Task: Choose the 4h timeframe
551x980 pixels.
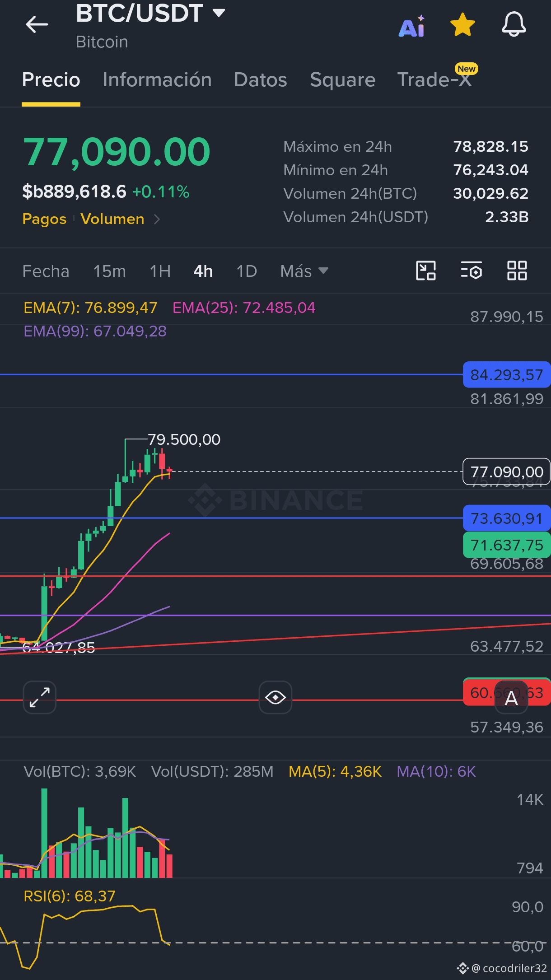Action: (x=203, y=271)
